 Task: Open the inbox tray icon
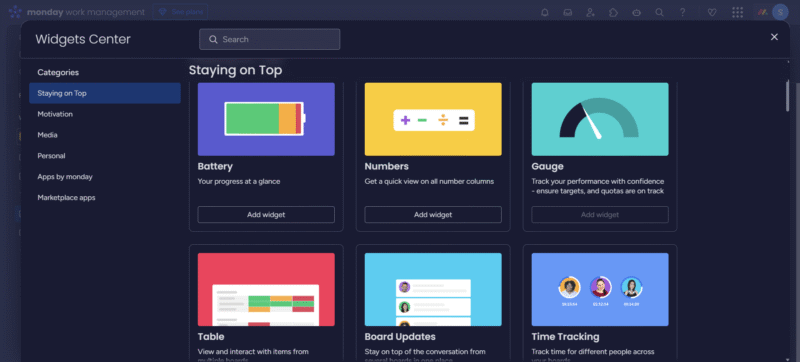(x=567, y=13)
